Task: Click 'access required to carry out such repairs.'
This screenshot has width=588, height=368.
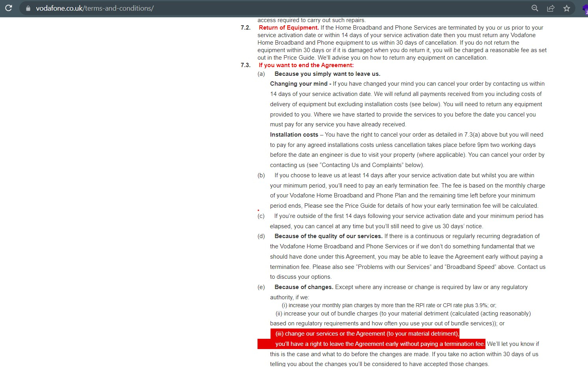Action: coord(312,20)
